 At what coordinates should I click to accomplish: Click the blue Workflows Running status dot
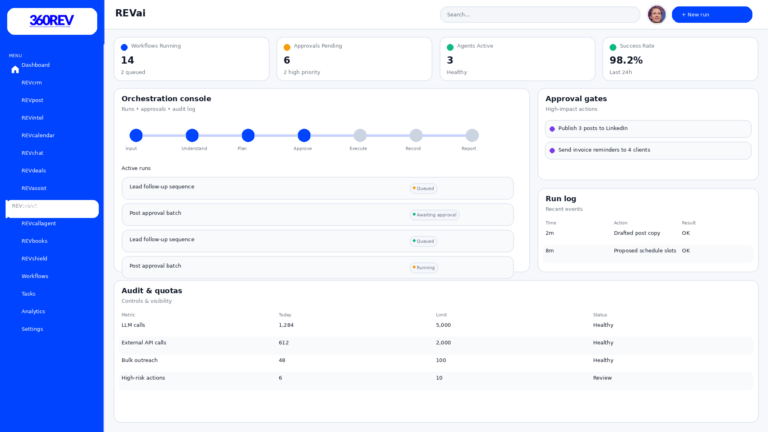tap(124, 47)
